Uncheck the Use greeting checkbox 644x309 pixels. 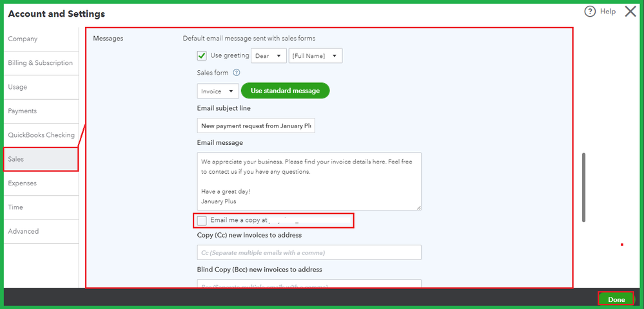tap(202, 55)
